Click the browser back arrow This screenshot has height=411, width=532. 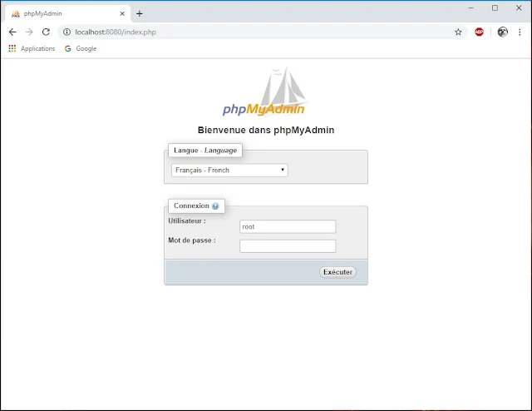click(x=12, y=32)
